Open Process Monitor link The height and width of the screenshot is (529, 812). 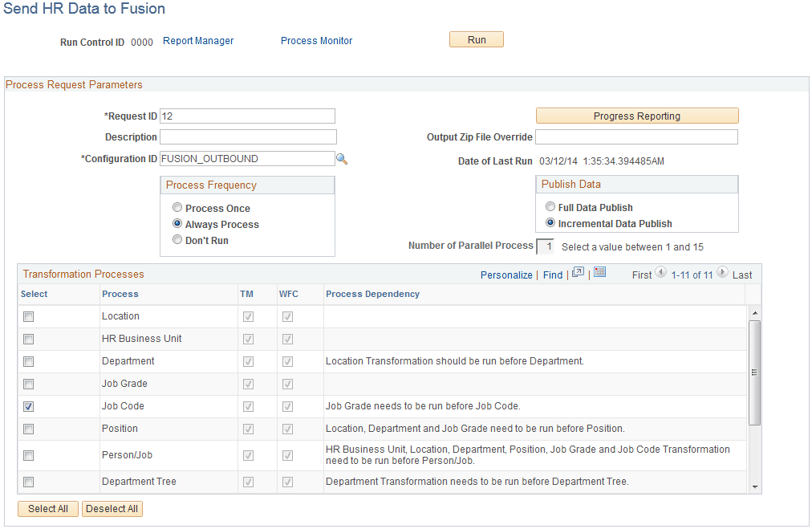(x=316, y=41)
